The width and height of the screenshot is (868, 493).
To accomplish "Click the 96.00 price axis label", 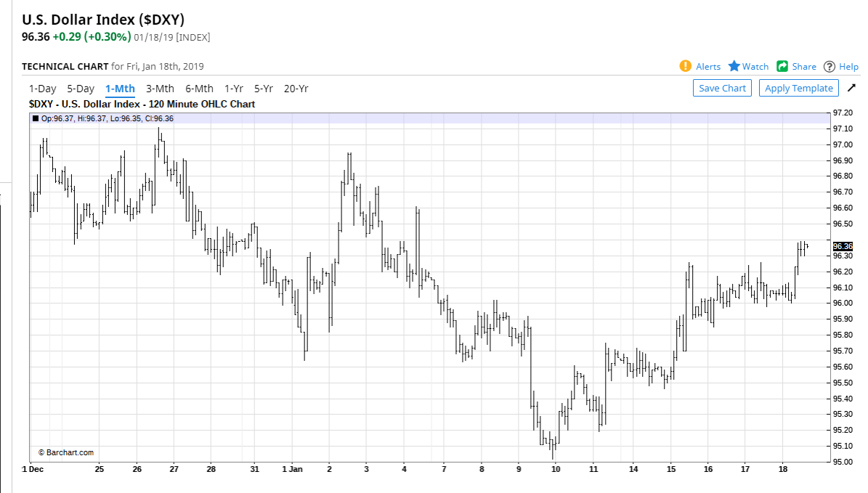I will (x=843, y=303).
